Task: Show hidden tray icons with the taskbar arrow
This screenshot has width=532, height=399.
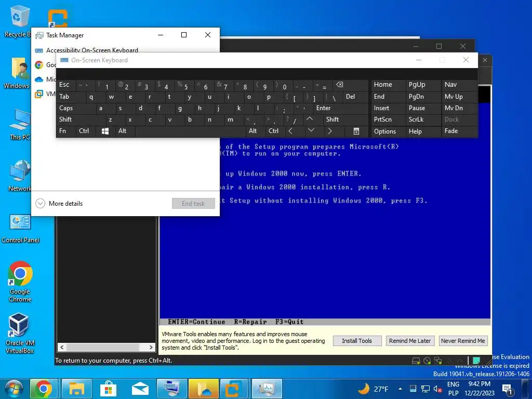Action: point(400,389)
